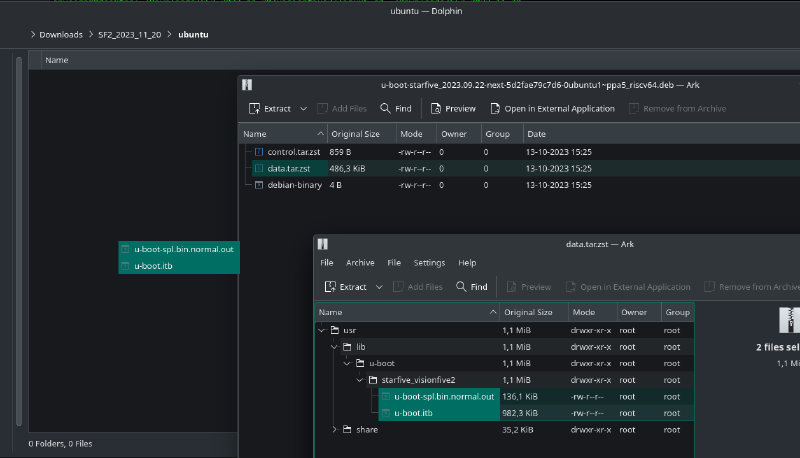
Task: Open the Settings menu
Action: 429,263
